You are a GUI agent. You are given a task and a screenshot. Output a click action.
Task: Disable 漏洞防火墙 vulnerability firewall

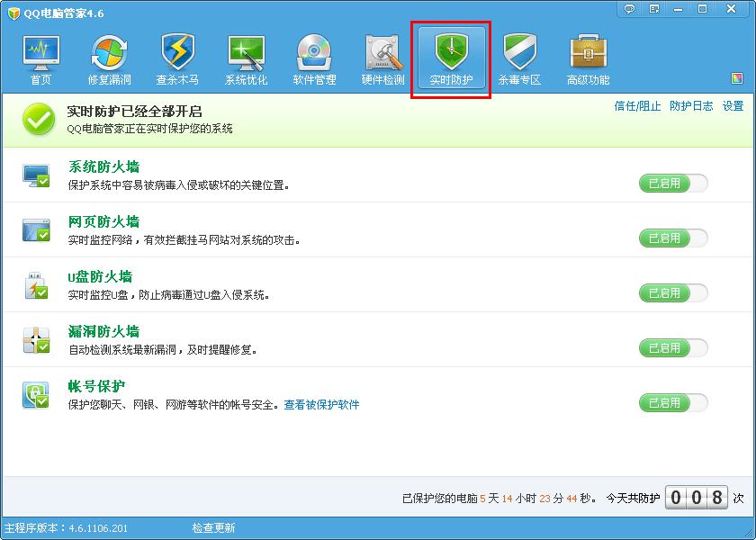coord(673,347)
